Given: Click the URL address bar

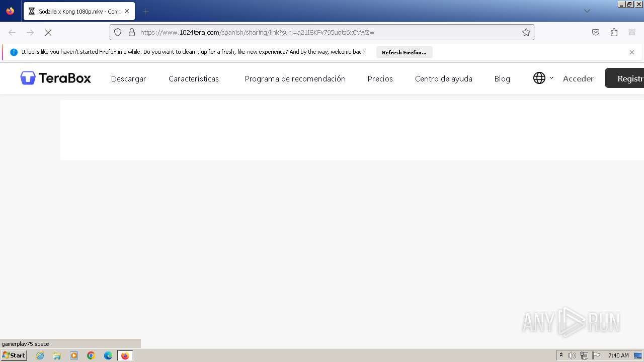Looking at the screenshot, I should (322, 32).
